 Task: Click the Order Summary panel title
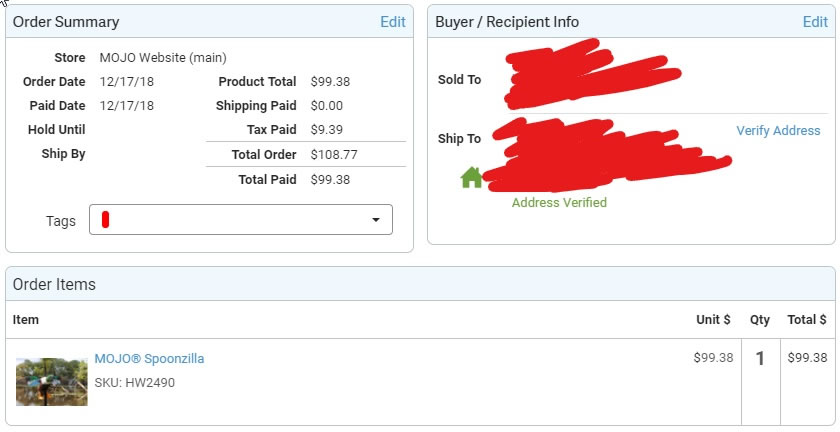66,22
